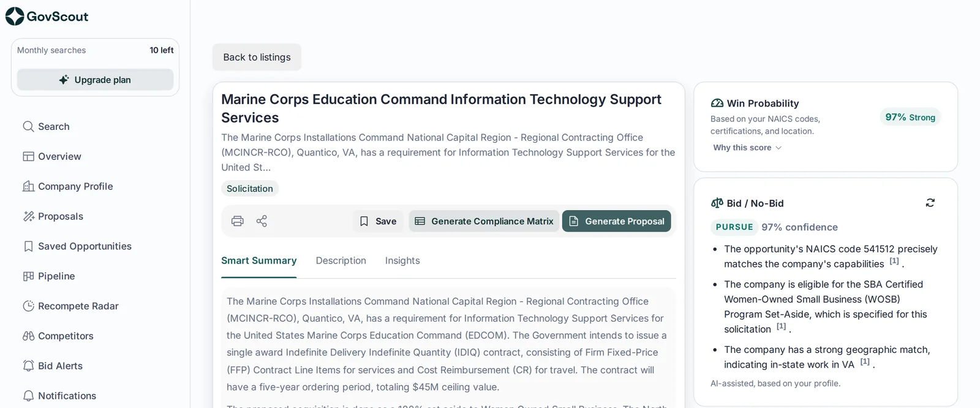Click the Company Profile building icon
This screenshot has width=980, height=408.
pyautogui.click(x=28, y=186)
